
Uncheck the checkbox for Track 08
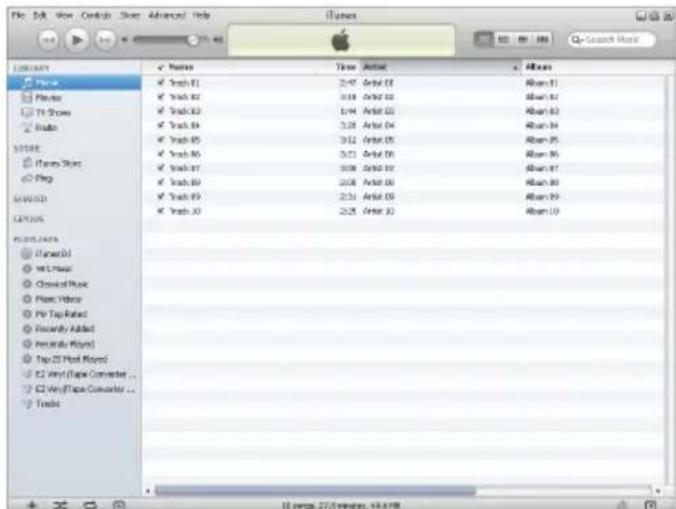point(161,182)
